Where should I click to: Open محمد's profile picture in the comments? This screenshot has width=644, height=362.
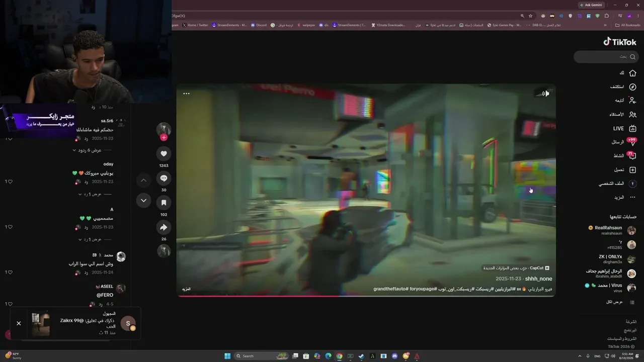pyautogui.click(x=121, y=256)
